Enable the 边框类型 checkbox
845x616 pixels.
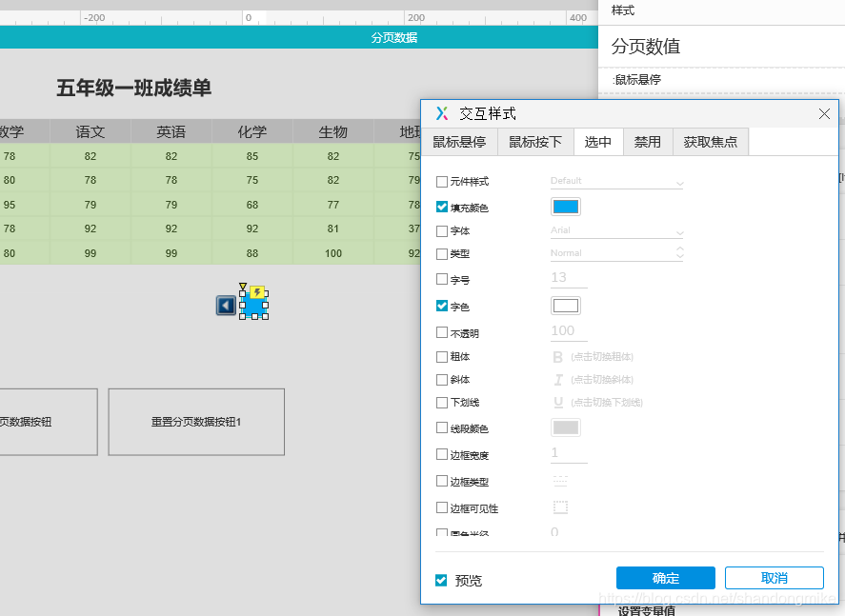click(x=442, y=481)
